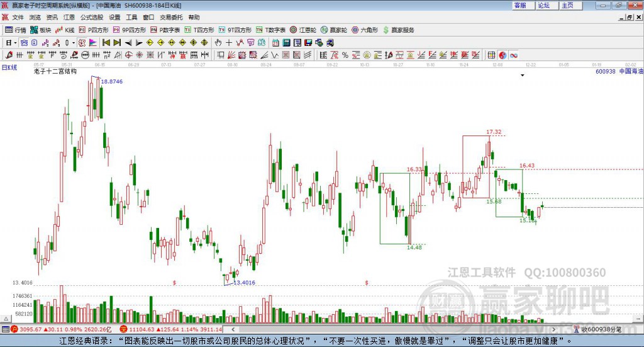Click the 板块 toolbar button

click(x=40, y=30)
